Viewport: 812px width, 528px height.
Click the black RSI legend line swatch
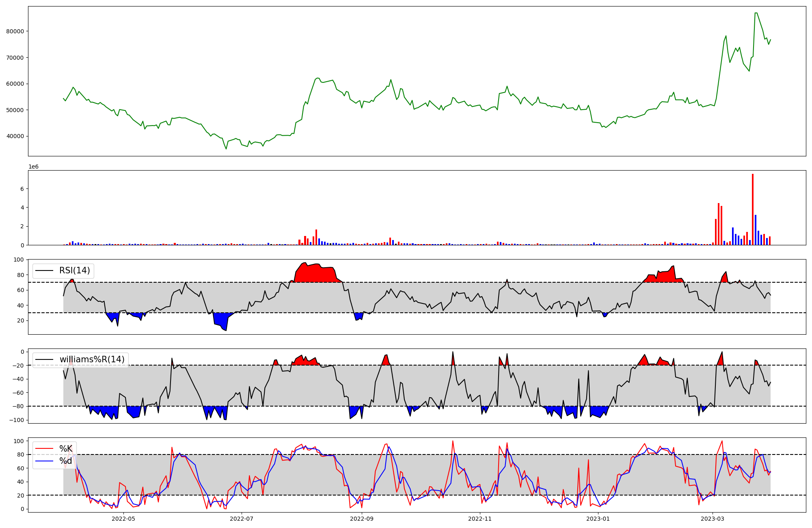[44, 270]
